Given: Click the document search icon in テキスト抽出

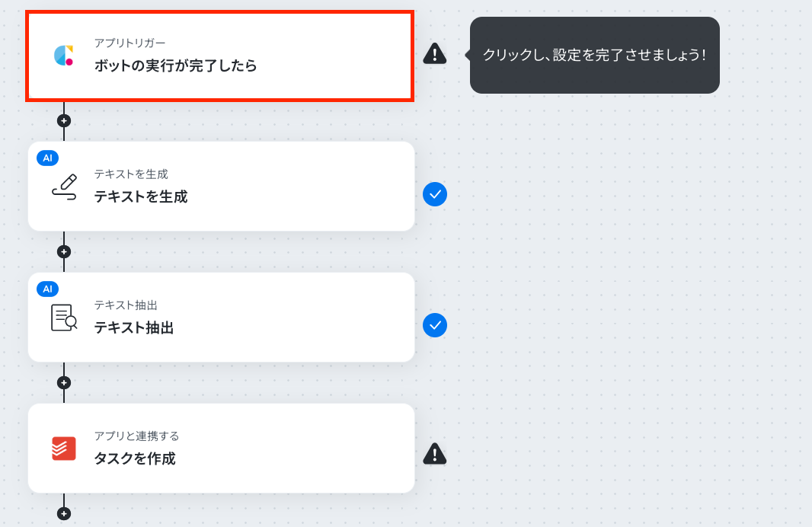Looking at the screenshot, I should [x=64, y=318].
